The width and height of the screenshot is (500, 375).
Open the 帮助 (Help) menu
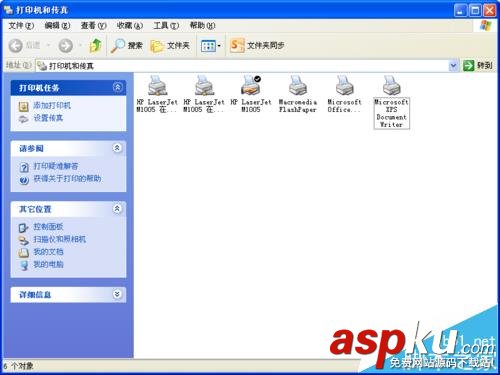[202, 26]
